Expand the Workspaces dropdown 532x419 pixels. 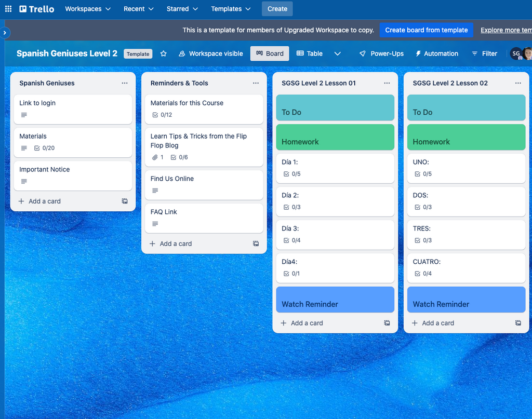(88, 9)
